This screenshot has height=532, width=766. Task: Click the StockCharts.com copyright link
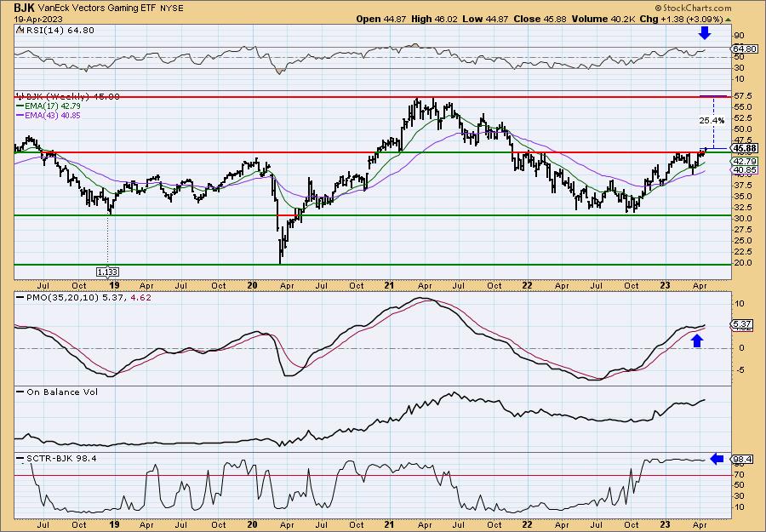coord(693,8)
